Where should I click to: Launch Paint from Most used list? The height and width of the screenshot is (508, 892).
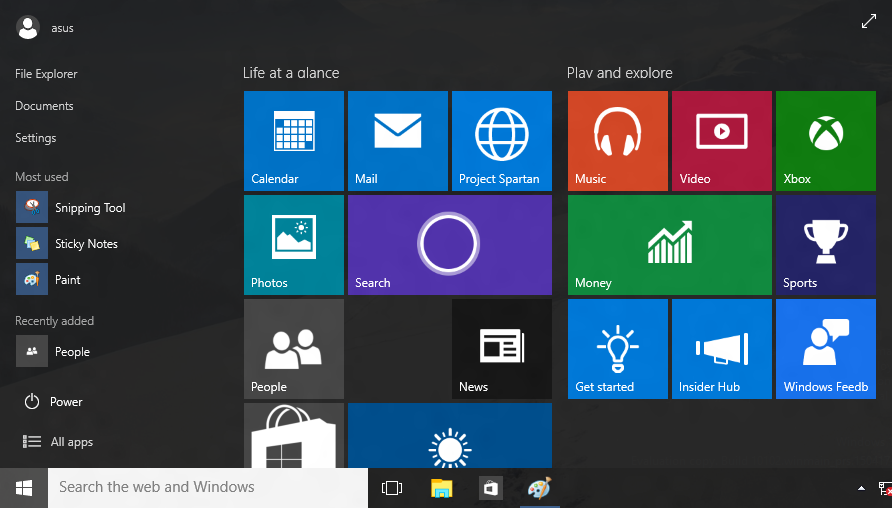pos(48,279)
